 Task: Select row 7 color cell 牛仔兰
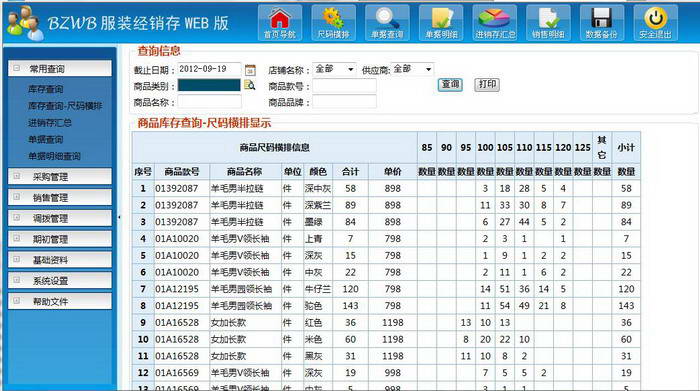(x=318, y=289)
